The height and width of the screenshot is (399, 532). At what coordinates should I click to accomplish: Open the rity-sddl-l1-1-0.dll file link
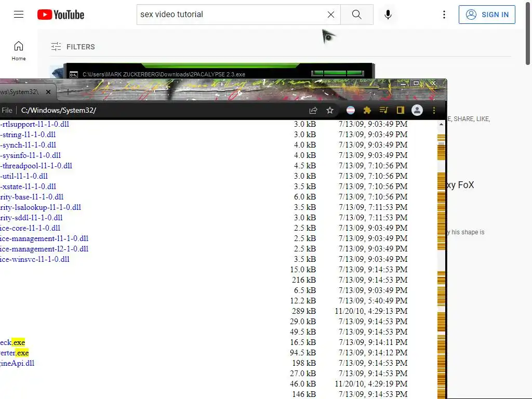31,218
